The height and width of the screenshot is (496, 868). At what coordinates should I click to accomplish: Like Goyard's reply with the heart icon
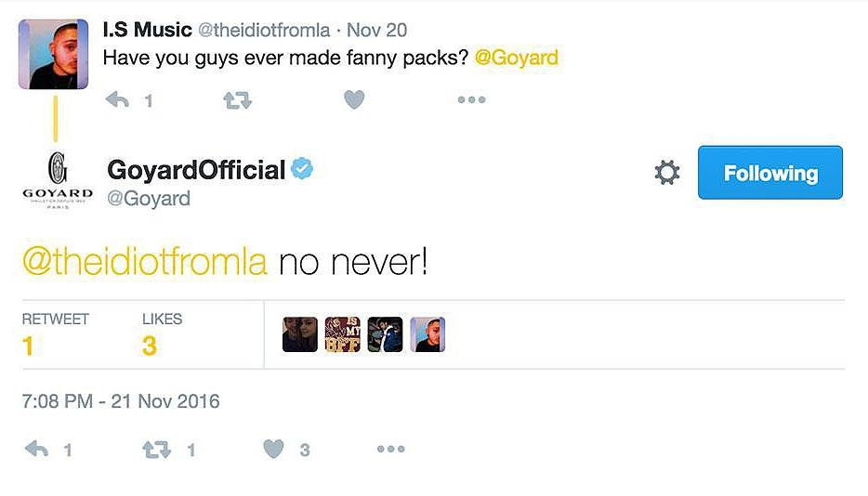(x=273, y=450)
